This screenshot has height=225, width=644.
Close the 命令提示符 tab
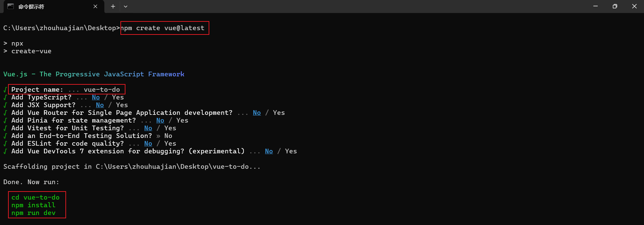(95, 6)
